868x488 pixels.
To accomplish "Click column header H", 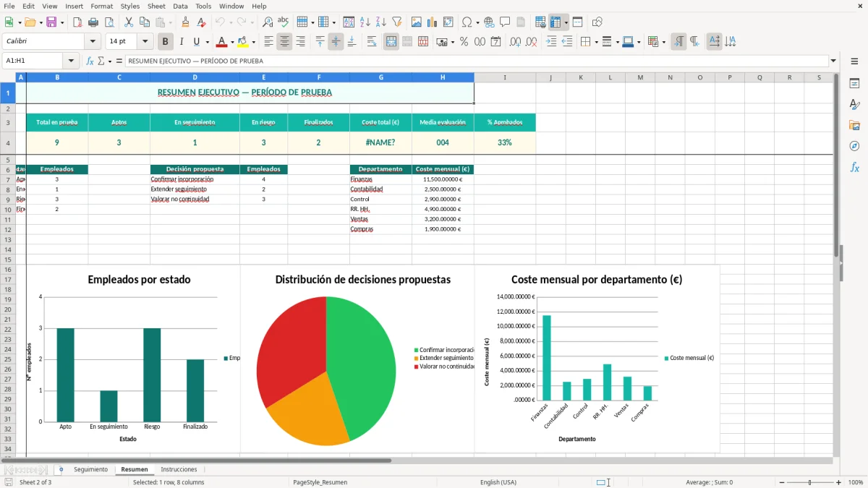I will pos(443,77).
